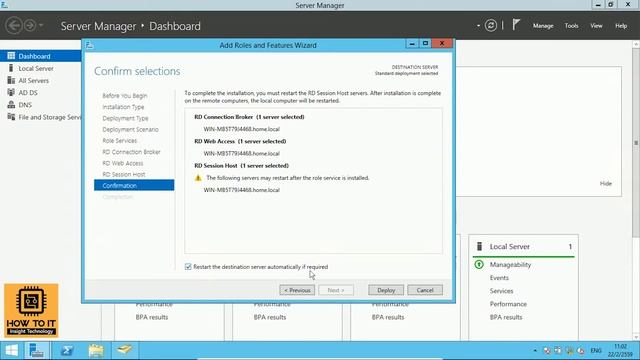Click the Deploy button
This screenshot has width=640, height=360.
pyautogui.click(x=386, y=290)
